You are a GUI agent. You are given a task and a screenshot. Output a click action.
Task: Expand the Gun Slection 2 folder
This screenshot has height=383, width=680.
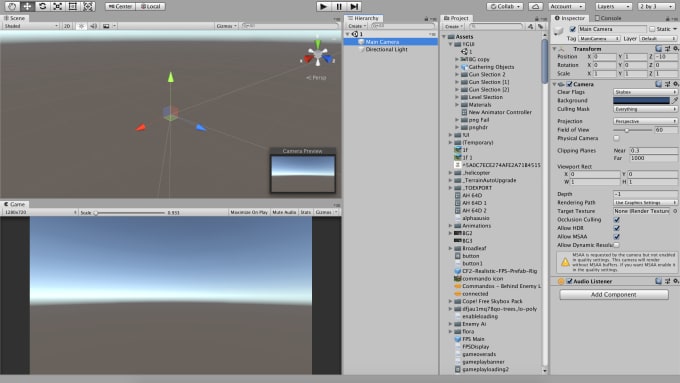click(x=457, y=75)
